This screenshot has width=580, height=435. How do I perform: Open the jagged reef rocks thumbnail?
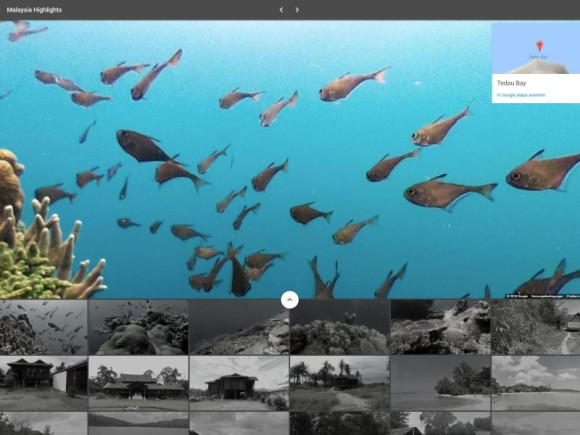pyautogui.click(x=441, y=327)
